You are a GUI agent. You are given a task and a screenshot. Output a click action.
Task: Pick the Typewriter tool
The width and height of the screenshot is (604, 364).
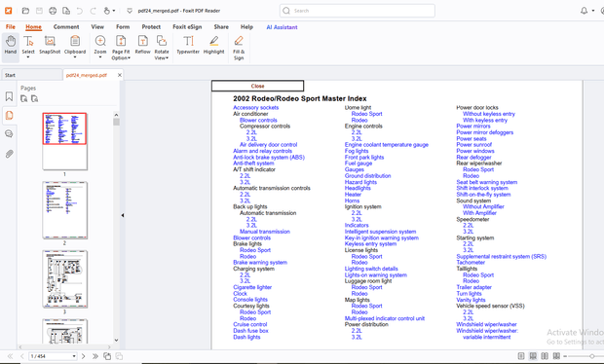pos(188,45)
